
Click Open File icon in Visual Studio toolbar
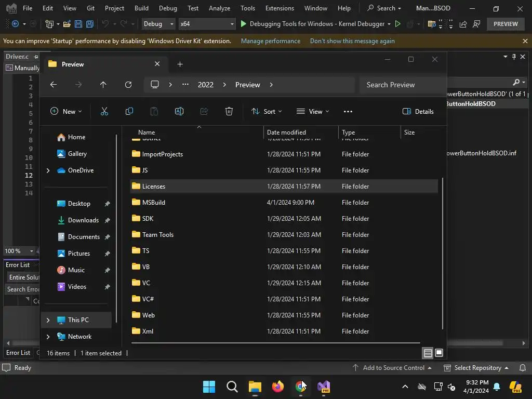(x=67, y=24)
